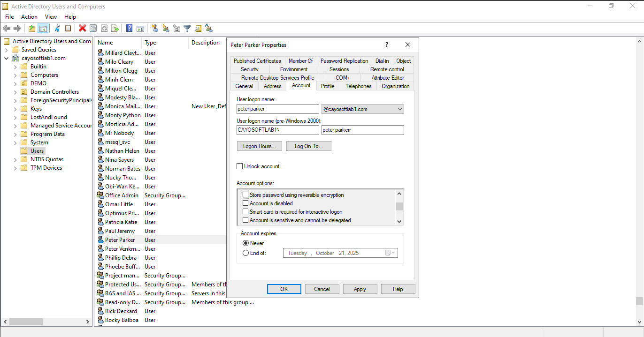Screen dimensions: 644x337
Task: Click the Create new user icon
Action: coord(154,28)
